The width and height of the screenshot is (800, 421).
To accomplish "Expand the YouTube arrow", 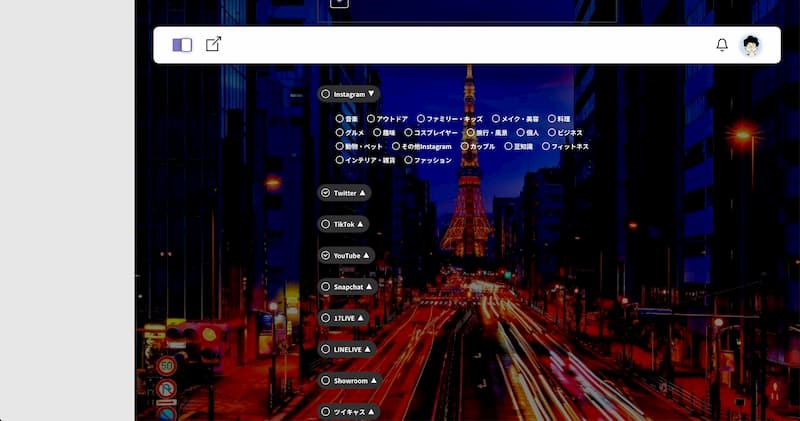I will pyautogui.click(x=366, y=255).
